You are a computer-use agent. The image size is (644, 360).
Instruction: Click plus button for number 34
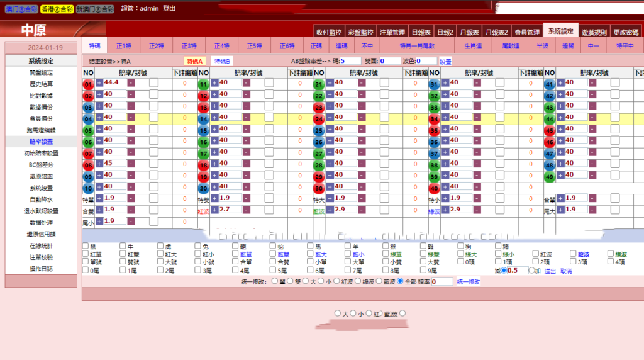click(446, 118)
